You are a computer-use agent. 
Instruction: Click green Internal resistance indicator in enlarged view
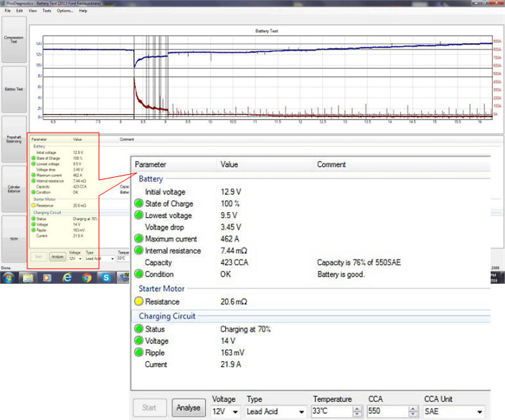click(138, 250)
